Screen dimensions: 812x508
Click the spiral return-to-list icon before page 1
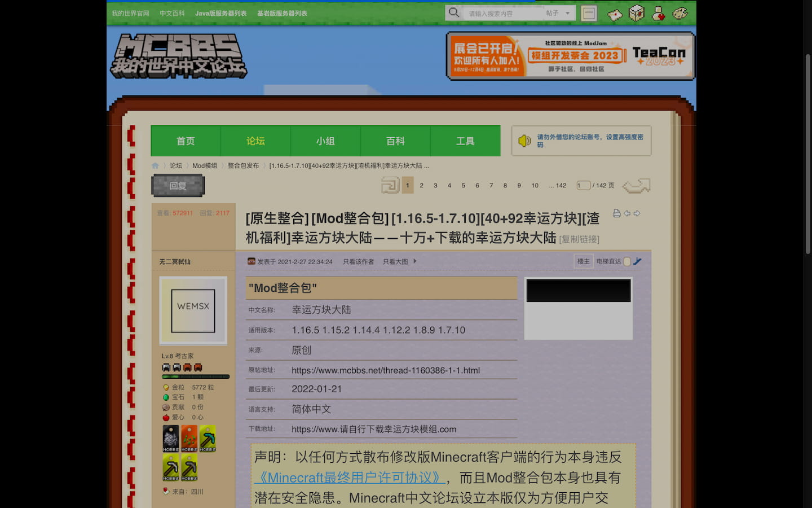(x=390, y=185)
